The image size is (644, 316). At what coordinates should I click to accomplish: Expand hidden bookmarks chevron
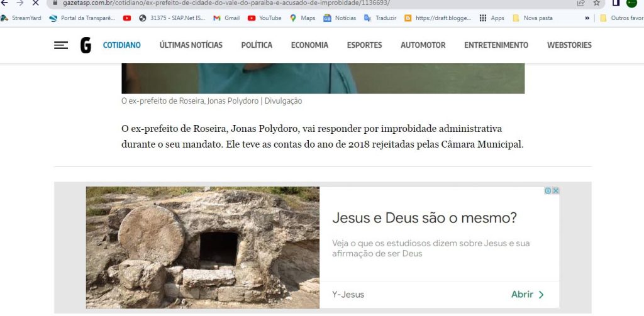[x=587, y=18]
